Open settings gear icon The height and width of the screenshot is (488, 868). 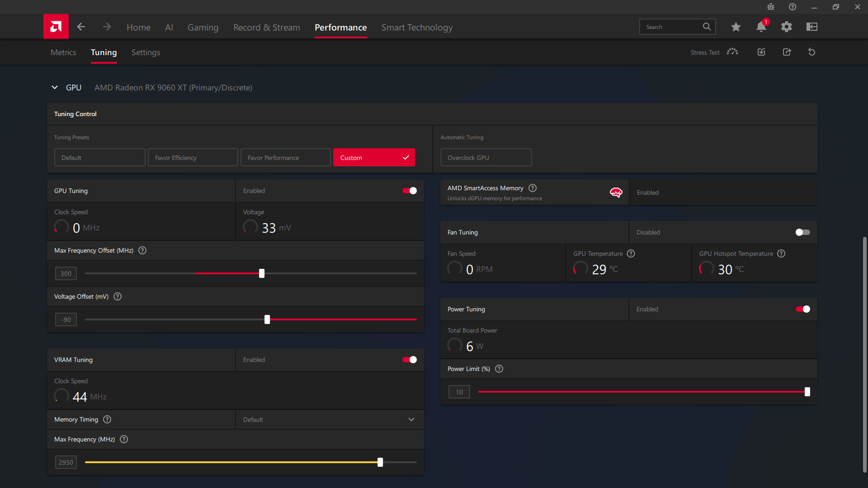787,27
